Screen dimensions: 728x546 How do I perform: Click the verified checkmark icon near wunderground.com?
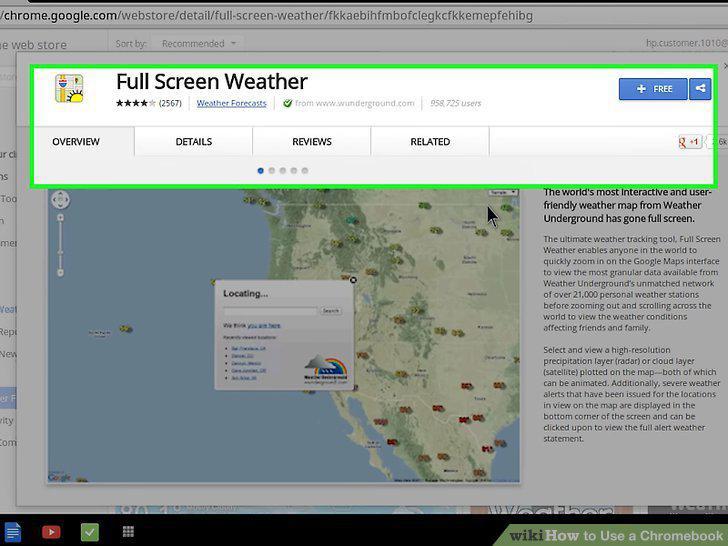(287, 103)
